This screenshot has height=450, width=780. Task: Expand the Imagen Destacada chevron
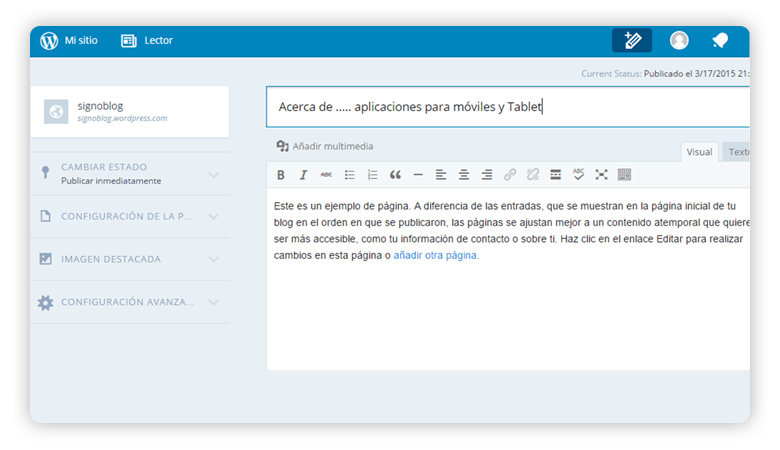coord(213,260)
